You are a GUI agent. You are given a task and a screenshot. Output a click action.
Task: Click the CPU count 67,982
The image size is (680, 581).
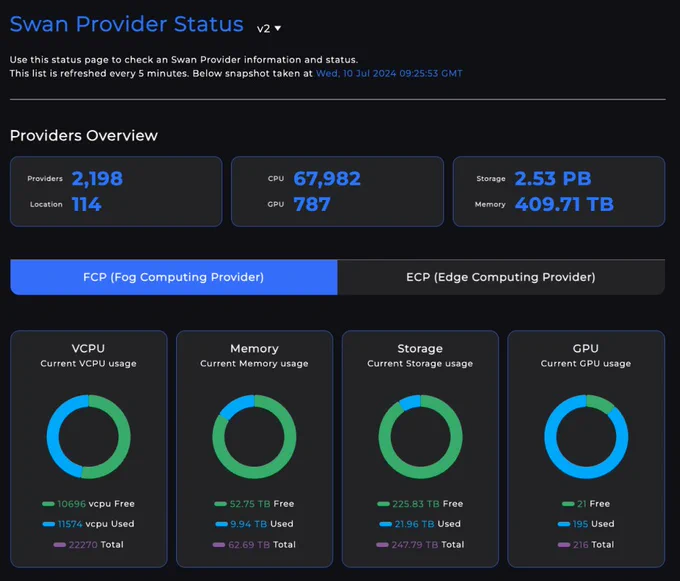pos(327,179)
